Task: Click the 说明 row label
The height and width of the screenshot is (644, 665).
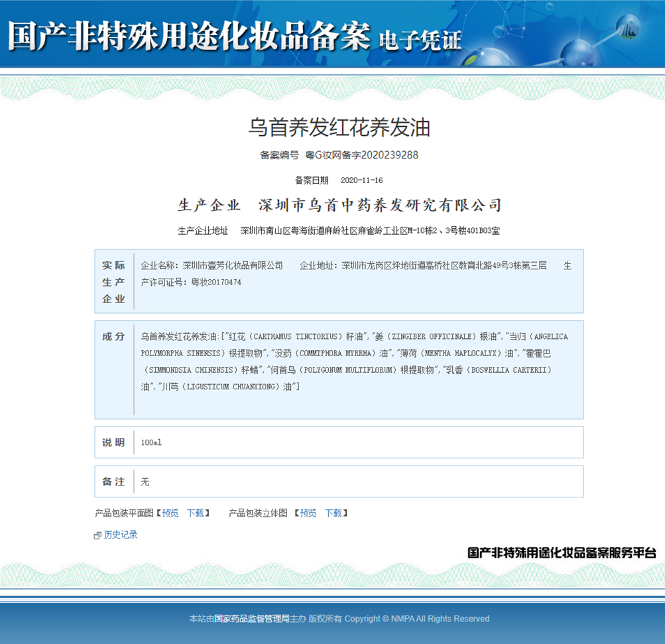Action: pyautogui.click(x=113, y=442)
